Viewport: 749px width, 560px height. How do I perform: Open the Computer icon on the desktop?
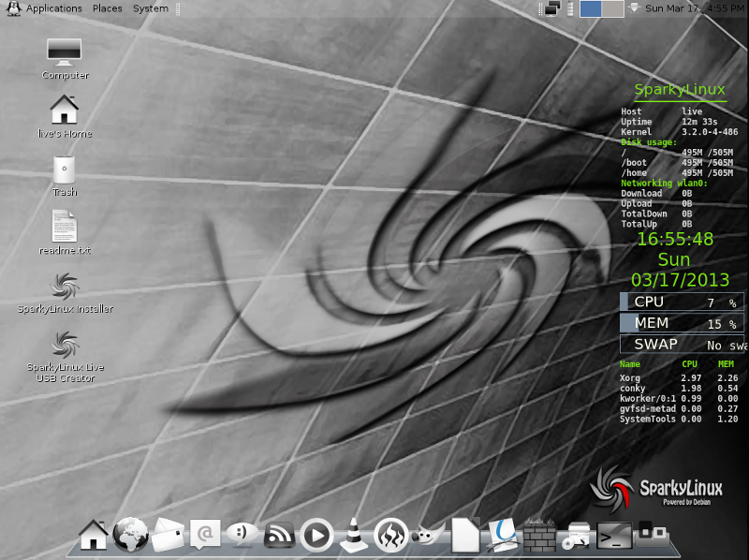click(64, 50)
